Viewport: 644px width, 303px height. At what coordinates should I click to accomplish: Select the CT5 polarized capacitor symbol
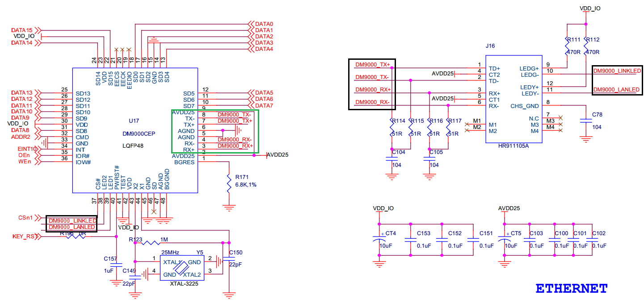click(505, 240)
